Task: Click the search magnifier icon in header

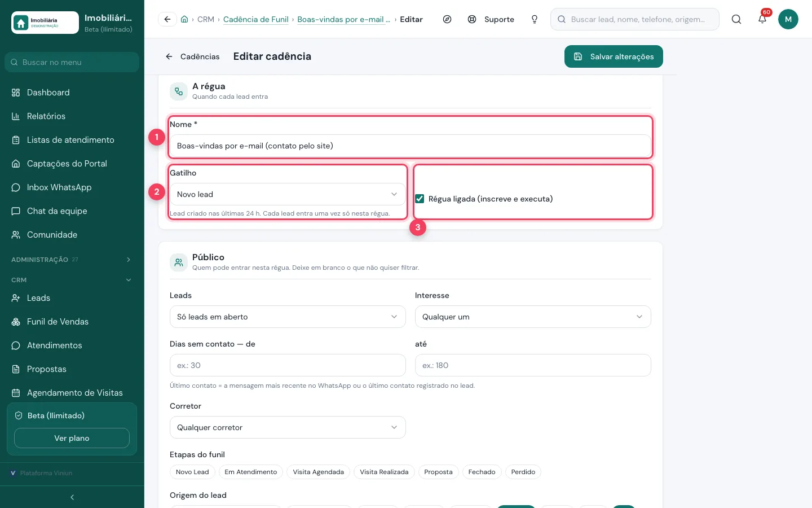Action: click(736, 19)
